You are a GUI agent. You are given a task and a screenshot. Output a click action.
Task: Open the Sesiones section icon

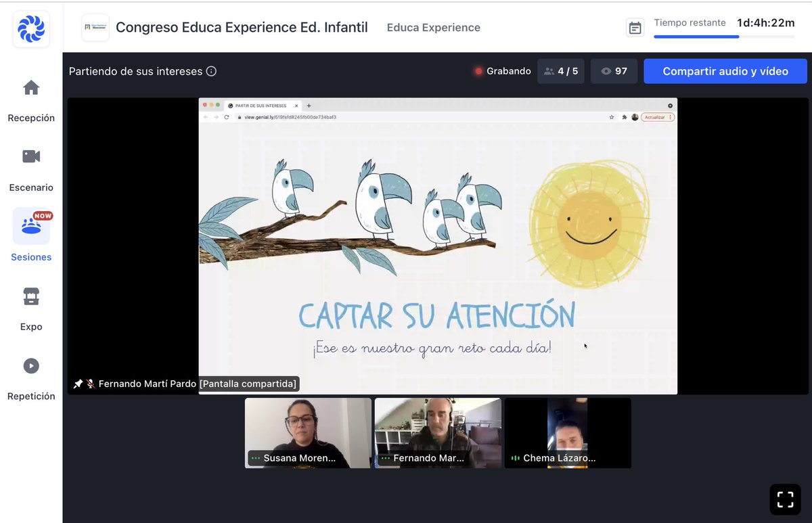(x=31, y=226)
